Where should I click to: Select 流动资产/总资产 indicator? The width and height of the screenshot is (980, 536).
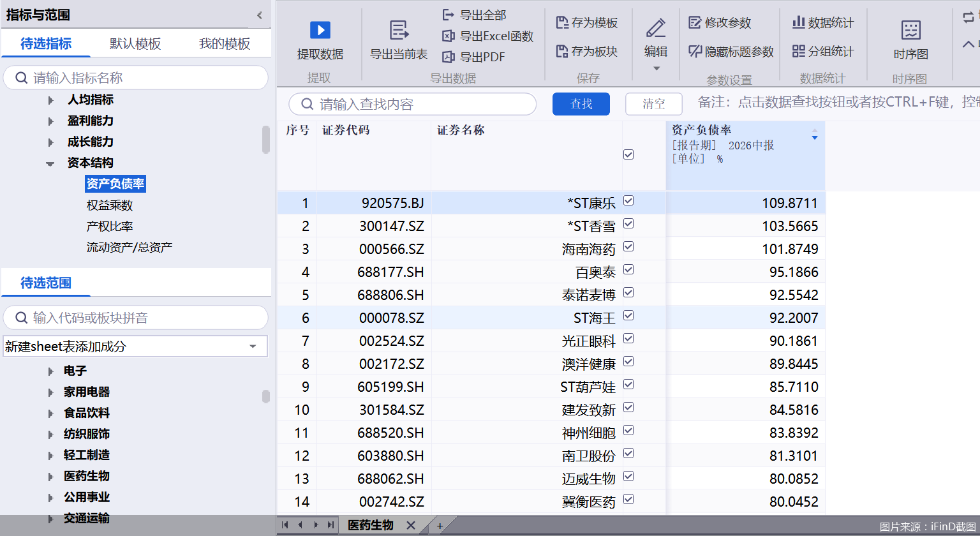130,248
